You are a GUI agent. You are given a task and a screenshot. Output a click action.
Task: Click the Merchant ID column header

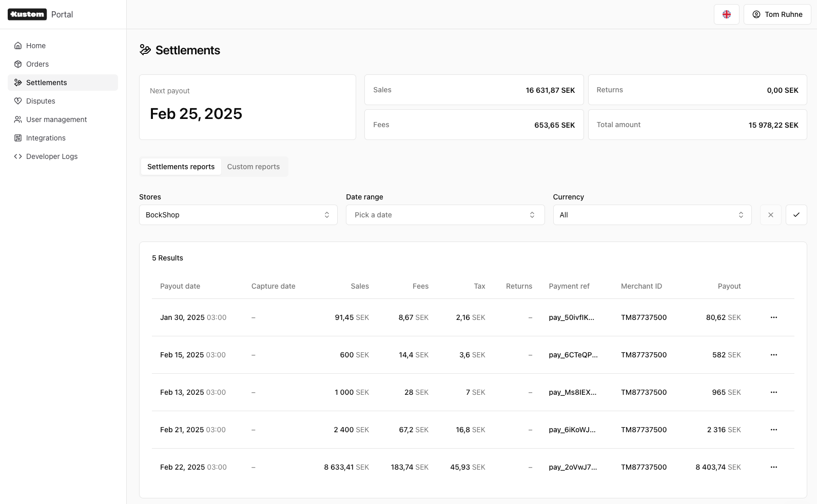[x=641, y=286]
